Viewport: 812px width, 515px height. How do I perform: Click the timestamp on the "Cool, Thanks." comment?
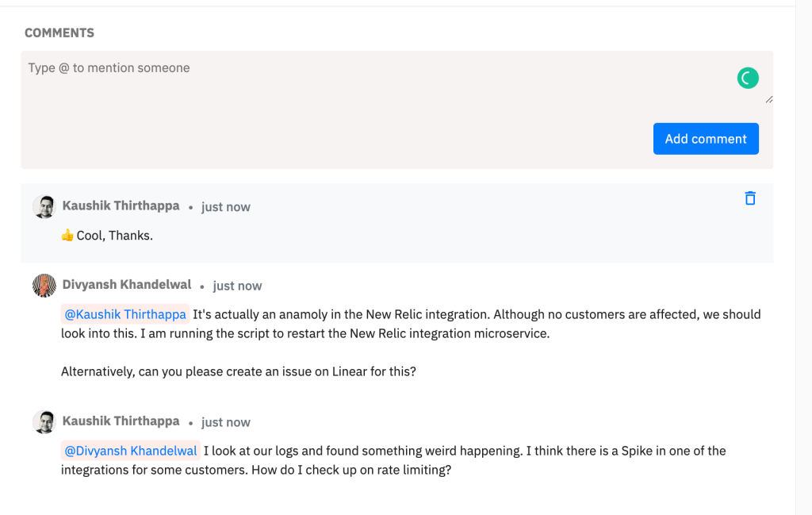click(225, 207)
